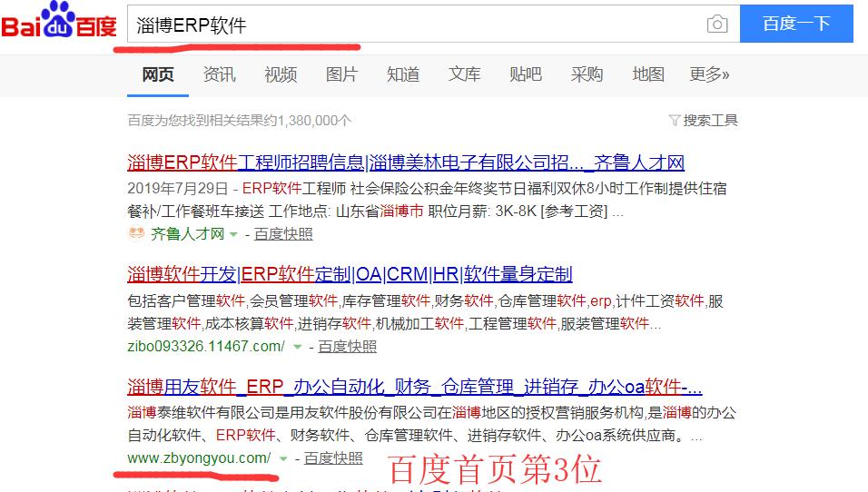This screenshot has height=492, width=868.
Task: Open the 图片 tab
Action: click(x=341, y=74)
